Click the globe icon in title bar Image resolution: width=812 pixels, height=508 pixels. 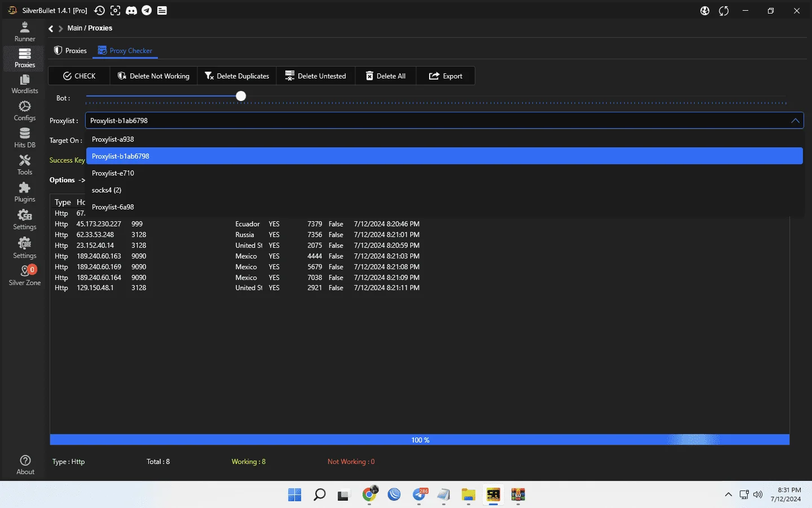[705, 11]
